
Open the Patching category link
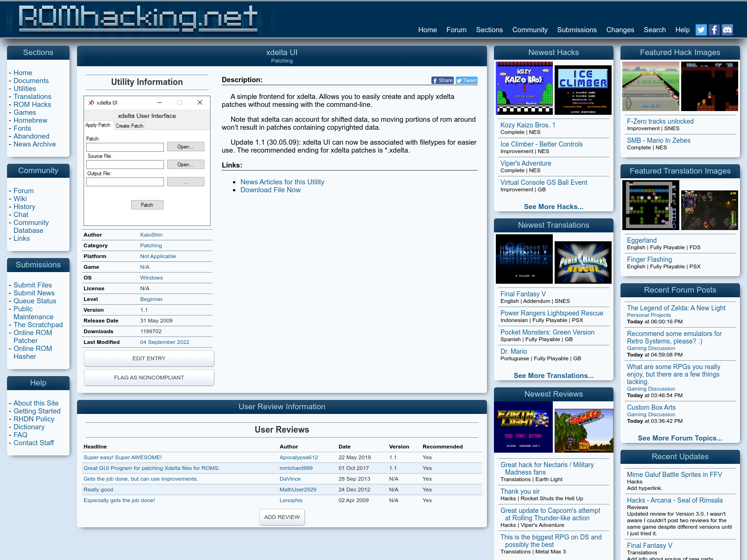[x=151, y=245]
